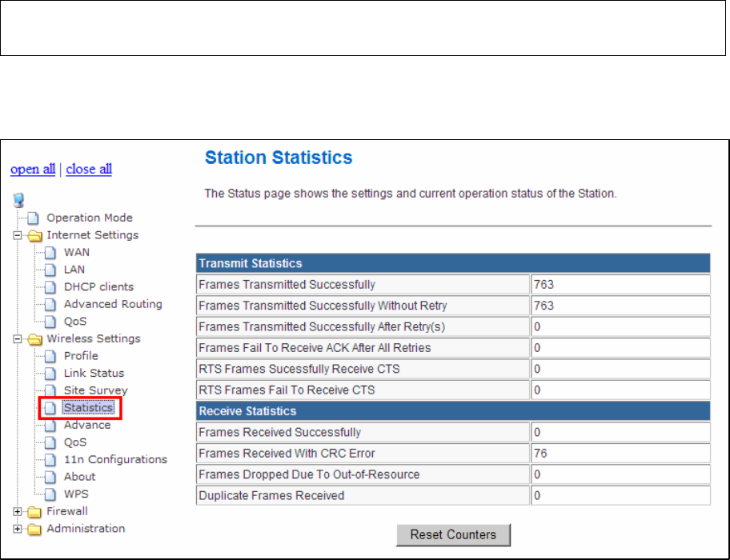Collapse the Internet Settings tree node

pos(18,235)
